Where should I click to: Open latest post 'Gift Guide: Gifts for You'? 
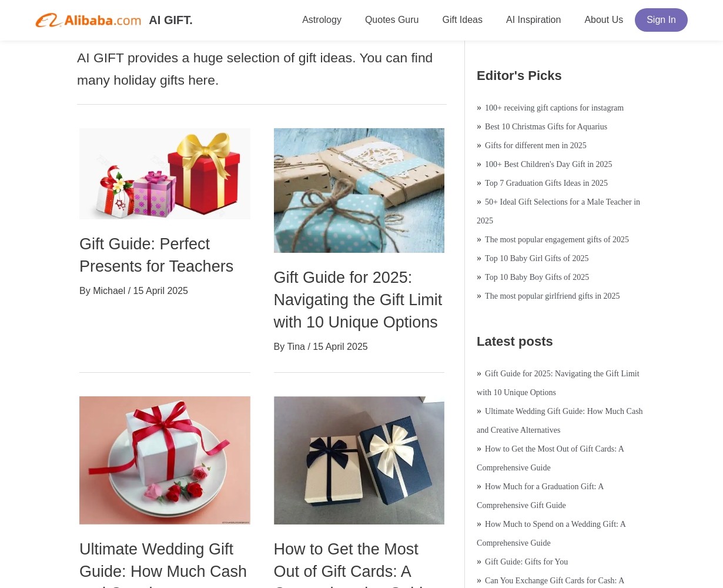(526, 562)
